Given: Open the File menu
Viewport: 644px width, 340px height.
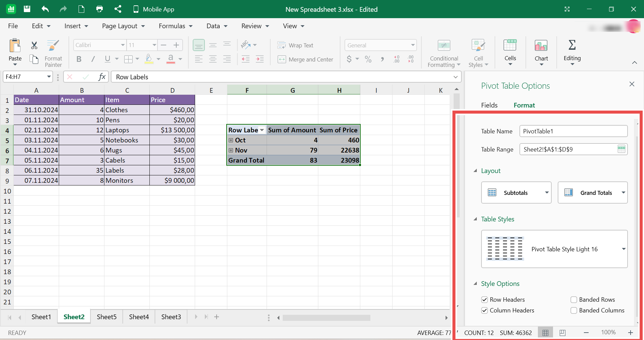Looking at the screenshot, I should point(13,26).
